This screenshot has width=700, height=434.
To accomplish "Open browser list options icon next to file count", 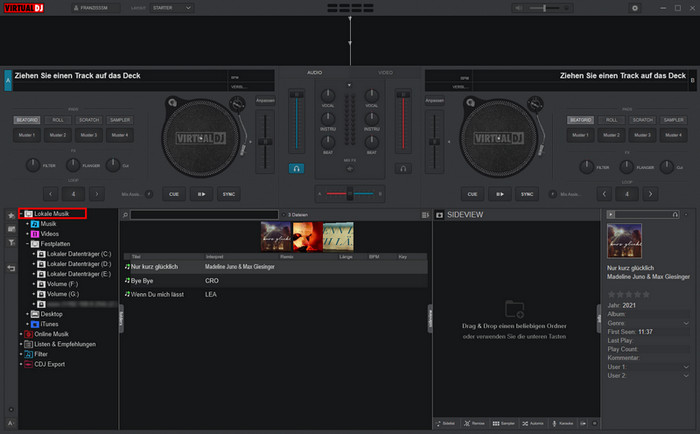I will click(x=425, y=215).
